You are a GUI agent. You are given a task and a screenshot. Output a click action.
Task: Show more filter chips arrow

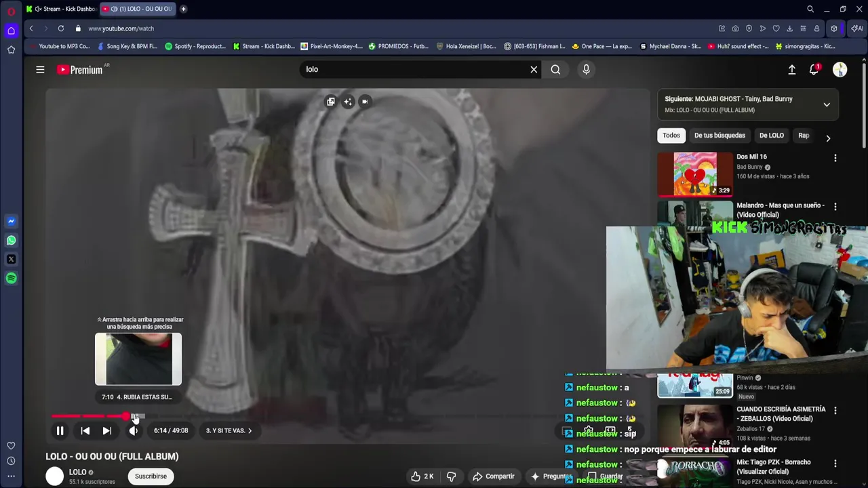click(828, 138)
